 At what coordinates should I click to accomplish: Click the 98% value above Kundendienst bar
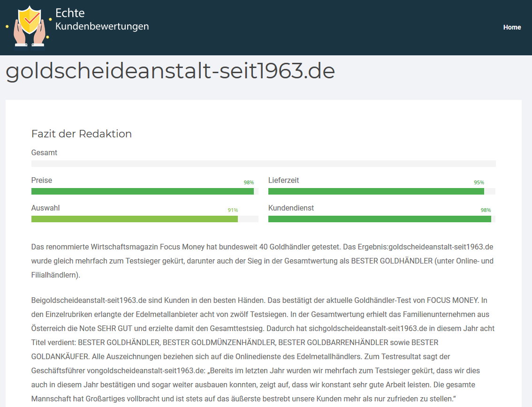click(x=486, y=210)
